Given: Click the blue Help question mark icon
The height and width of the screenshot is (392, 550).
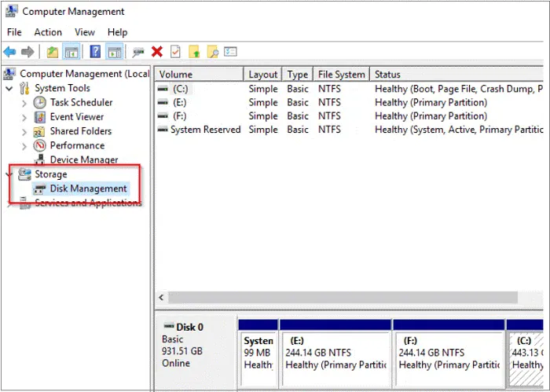Looking at the screenshot, I should coord(95,52).
